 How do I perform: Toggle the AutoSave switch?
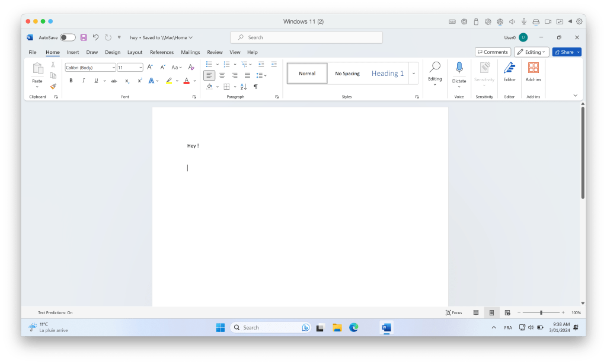click(x=68, y=37)
